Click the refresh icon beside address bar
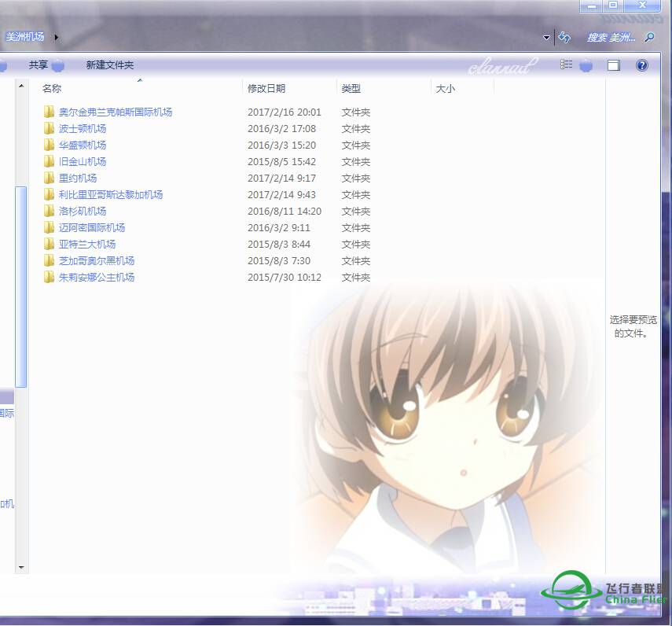The image size is (672, 626). coord(564,37)
